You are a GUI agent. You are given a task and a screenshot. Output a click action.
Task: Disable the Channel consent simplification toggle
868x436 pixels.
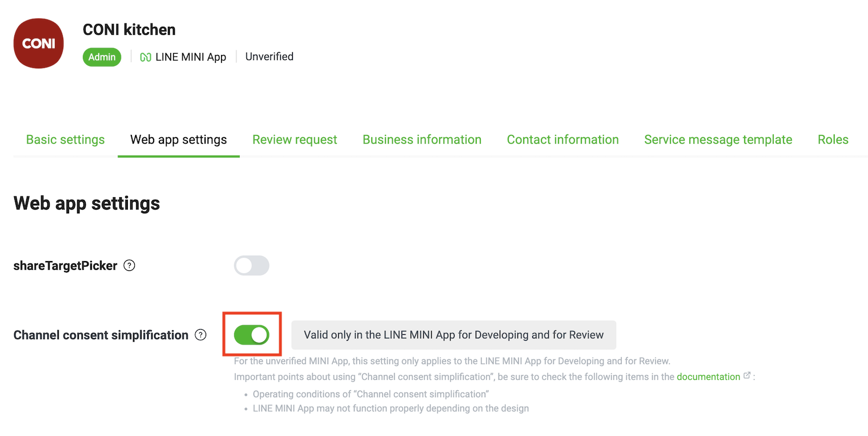pos(251,335)
